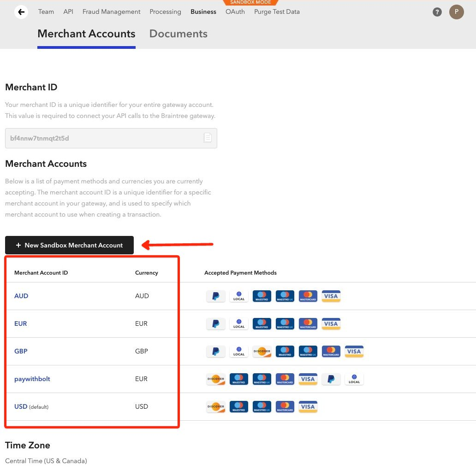Click the Visa icon in paywithbolt row
This screenshot has height=476, width=476.
308,379
